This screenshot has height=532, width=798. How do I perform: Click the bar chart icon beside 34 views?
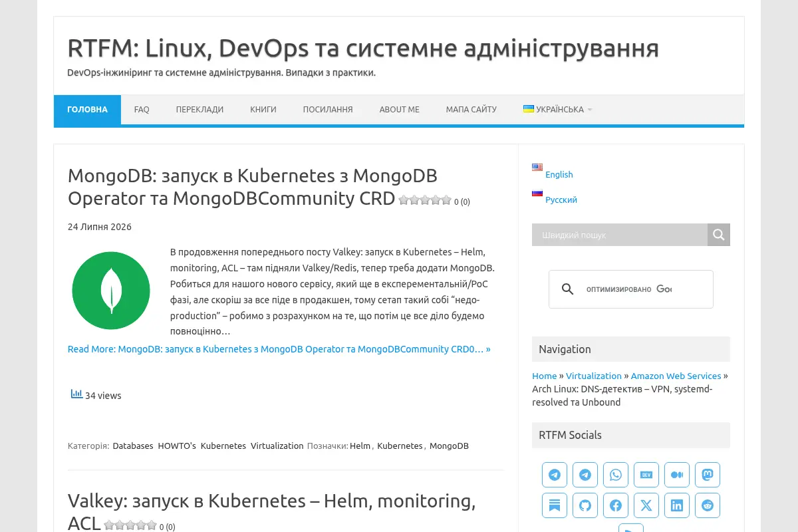point(76,394)
